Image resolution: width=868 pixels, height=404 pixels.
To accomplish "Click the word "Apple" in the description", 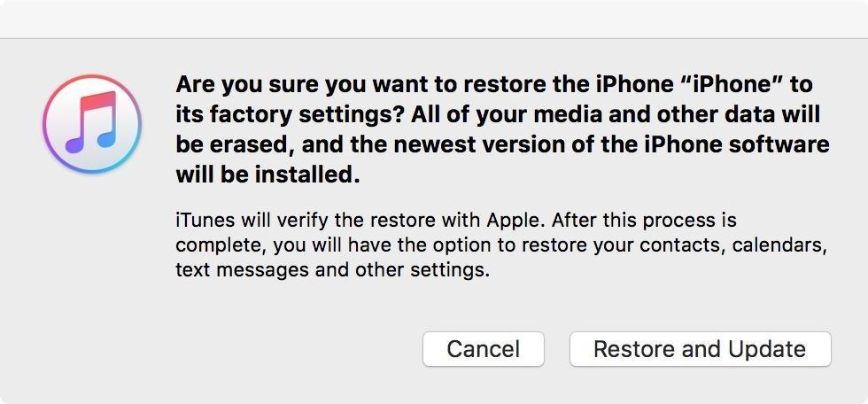I will click(x=513, y=220).
